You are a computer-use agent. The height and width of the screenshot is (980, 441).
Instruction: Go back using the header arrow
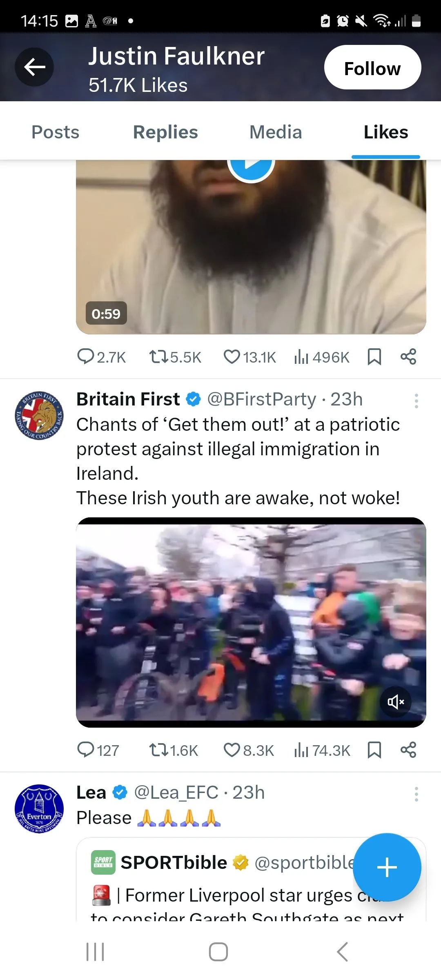34,67
